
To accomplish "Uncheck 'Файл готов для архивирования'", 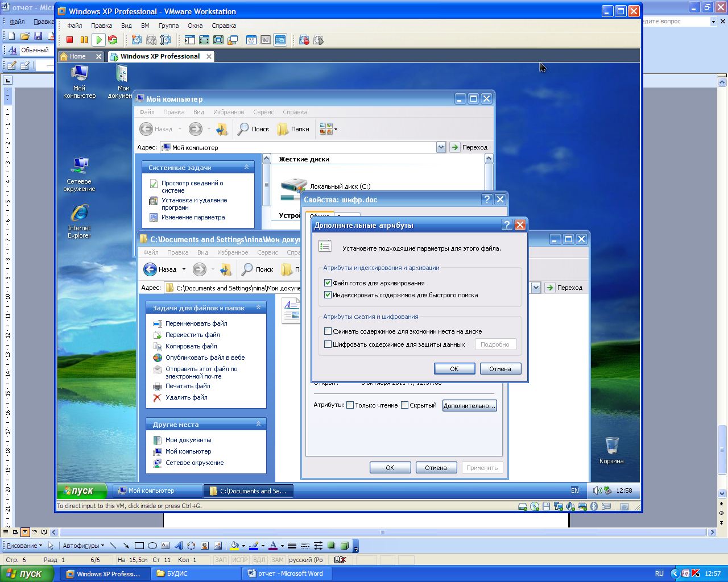I will (x=328, y=282).
